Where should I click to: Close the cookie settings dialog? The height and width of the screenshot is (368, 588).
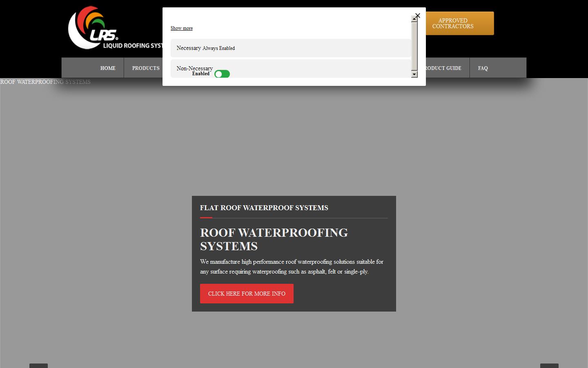coord(417,16)
